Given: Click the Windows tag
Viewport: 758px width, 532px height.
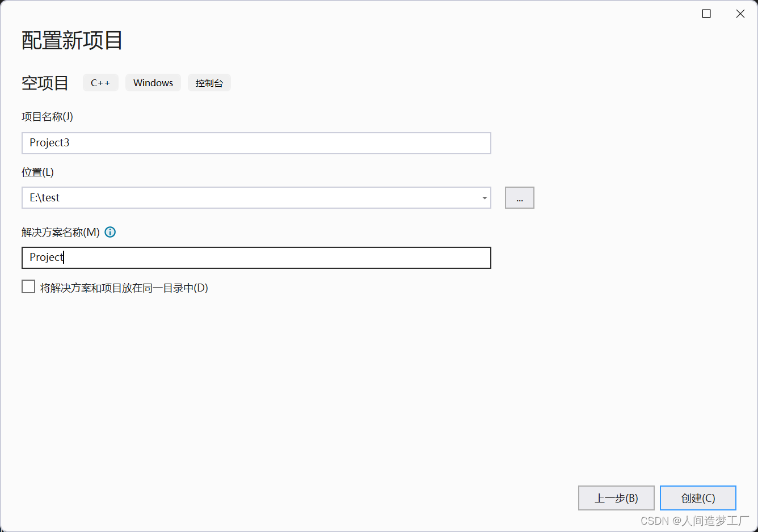Looking at the screenshot, I should [x=153, y=83].
